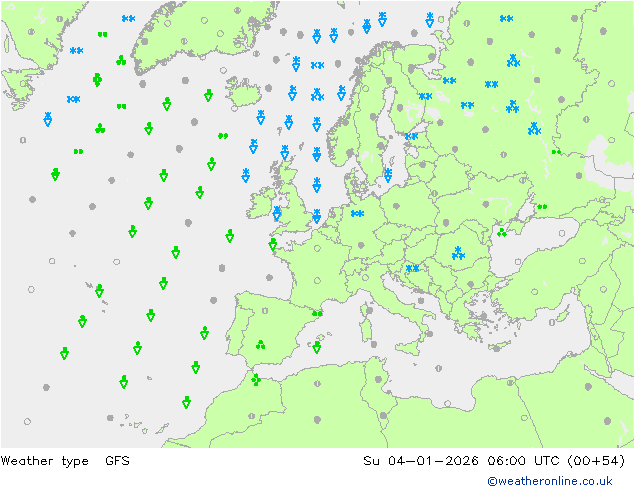Viewport: 634px width, 490px height.
Task: Click the heavy snow symbol over Romania
Action: (458, 253)
